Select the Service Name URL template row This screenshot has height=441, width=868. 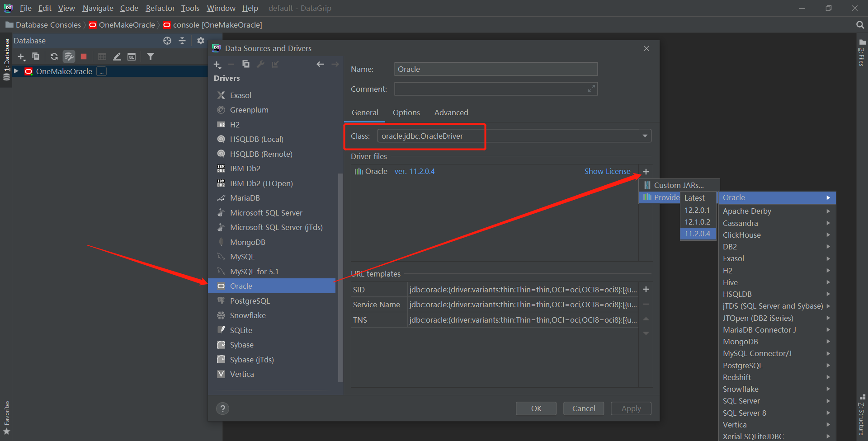tap(495, 305)
